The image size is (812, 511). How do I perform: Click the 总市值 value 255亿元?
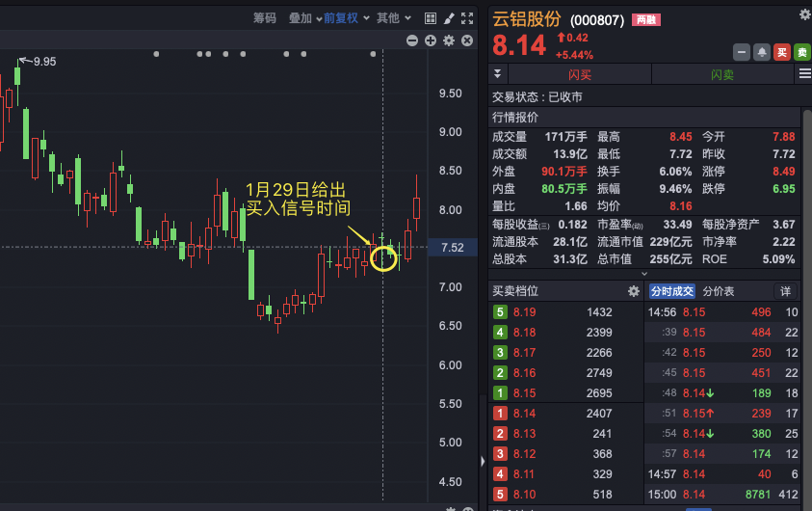coord(670,259)
